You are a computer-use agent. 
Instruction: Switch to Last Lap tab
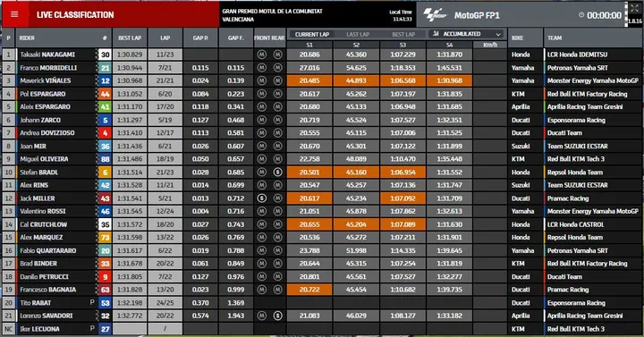358,35
